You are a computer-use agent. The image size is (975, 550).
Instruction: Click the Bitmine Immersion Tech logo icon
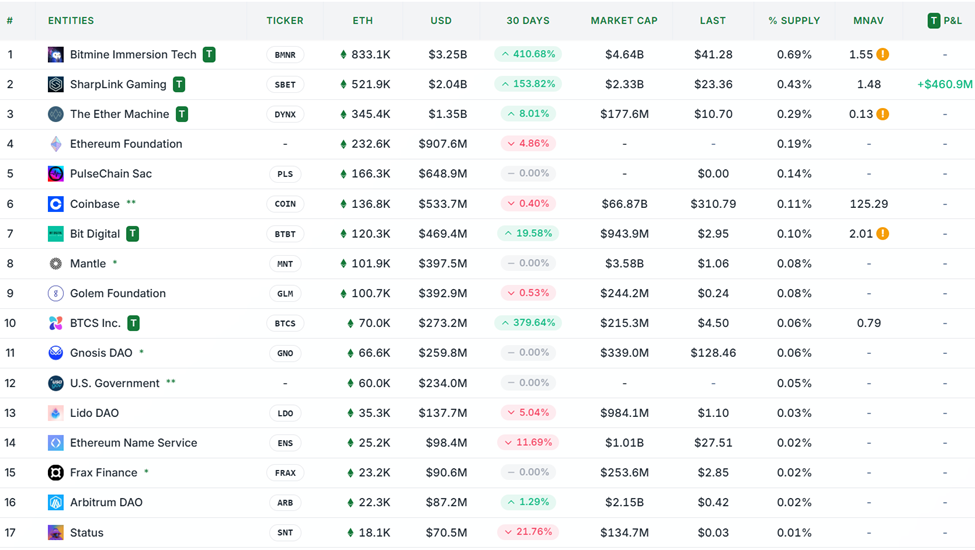pyautogui.click(x=56, y=55)
